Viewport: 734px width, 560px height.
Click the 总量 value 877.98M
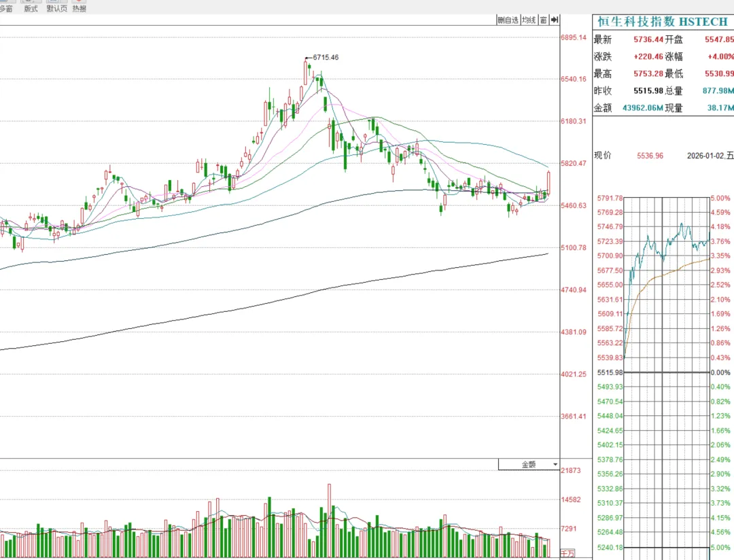[720, 91]
